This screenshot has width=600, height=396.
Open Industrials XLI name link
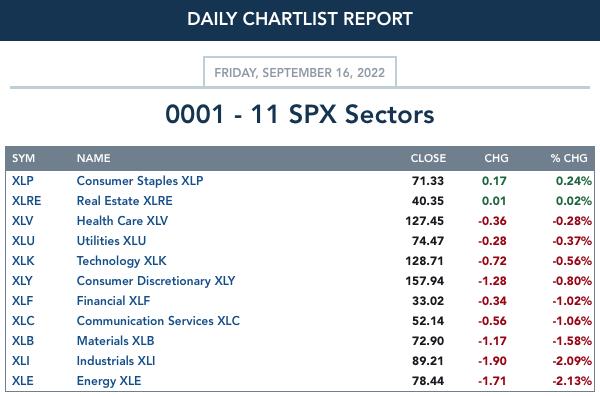coord(116,361)
